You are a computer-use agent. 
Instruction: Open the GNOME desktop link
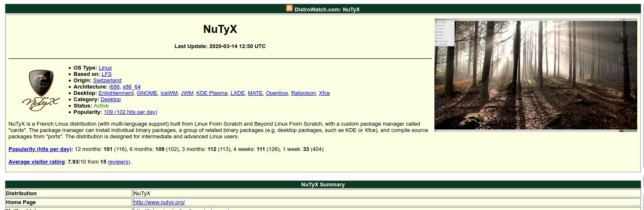147,93
